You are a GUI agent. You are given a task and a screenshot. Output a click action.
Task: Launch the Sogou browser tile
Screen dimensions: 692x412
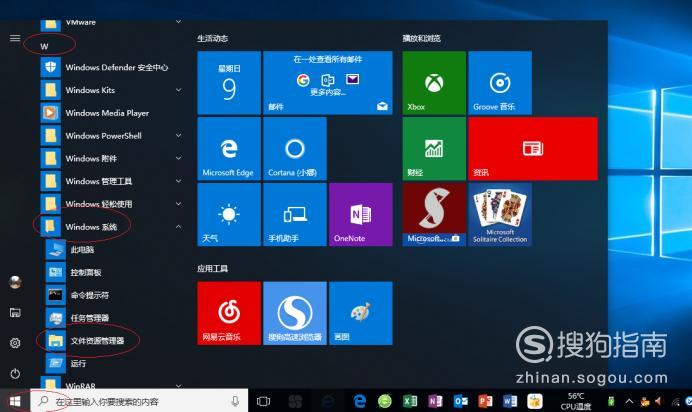(295, 313)
